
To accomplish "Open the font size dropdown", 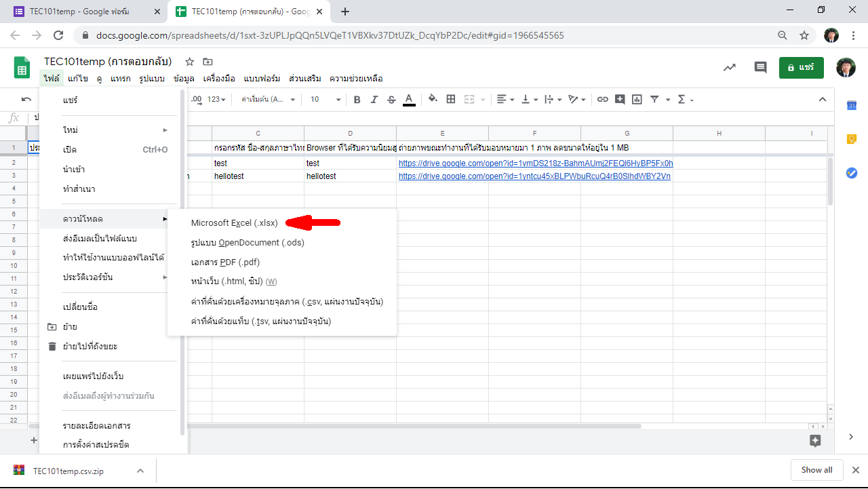I will pyautogui.click(x=325, y=100).
